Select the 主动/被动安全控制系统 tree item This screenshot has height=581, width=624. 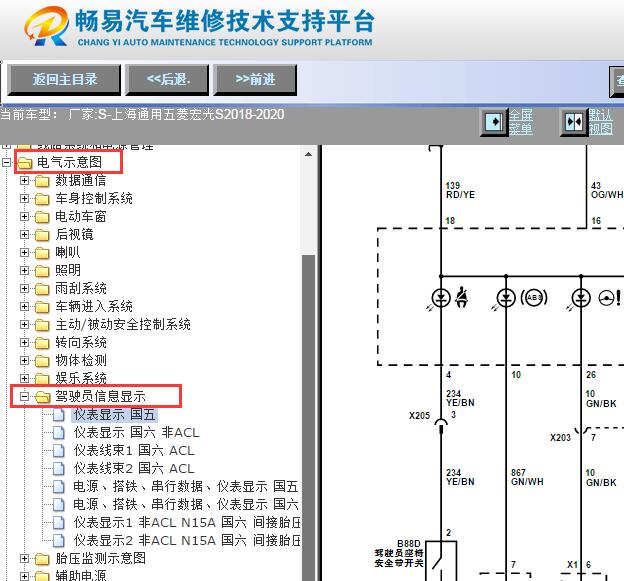coord(123,325)
